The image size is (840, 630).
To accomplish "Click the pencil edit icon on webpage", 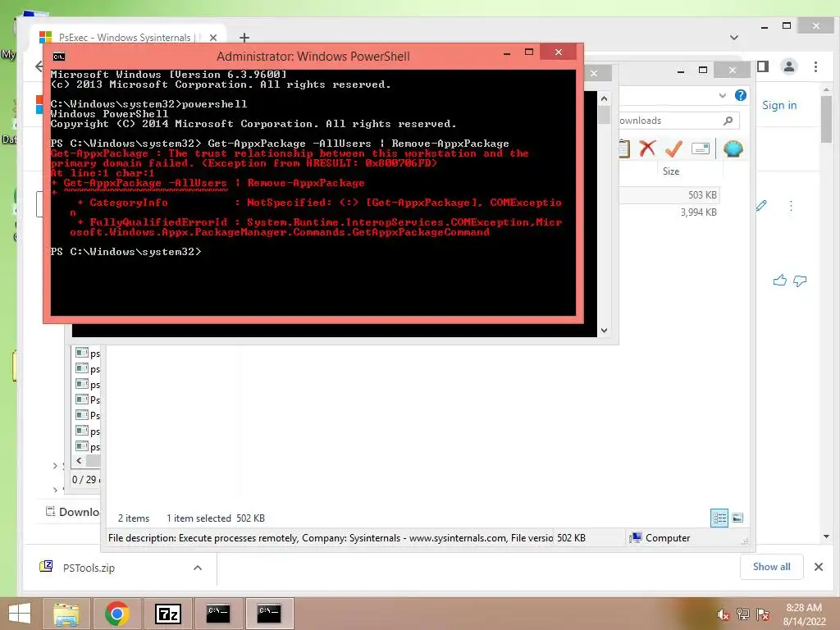I will pyautogui.click(x=761, y=206).
